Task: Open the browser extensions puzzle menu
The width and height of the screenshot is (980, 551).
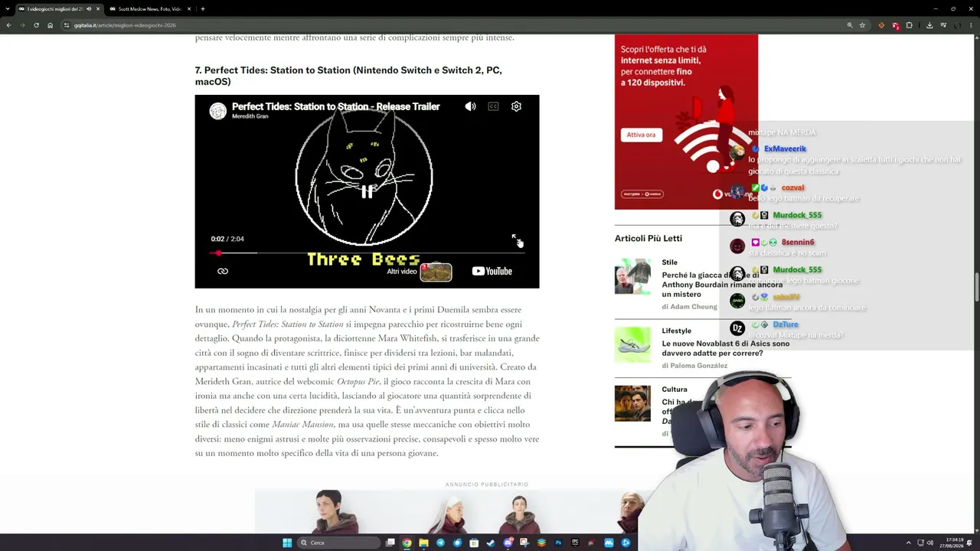Action: pos(909,25)
